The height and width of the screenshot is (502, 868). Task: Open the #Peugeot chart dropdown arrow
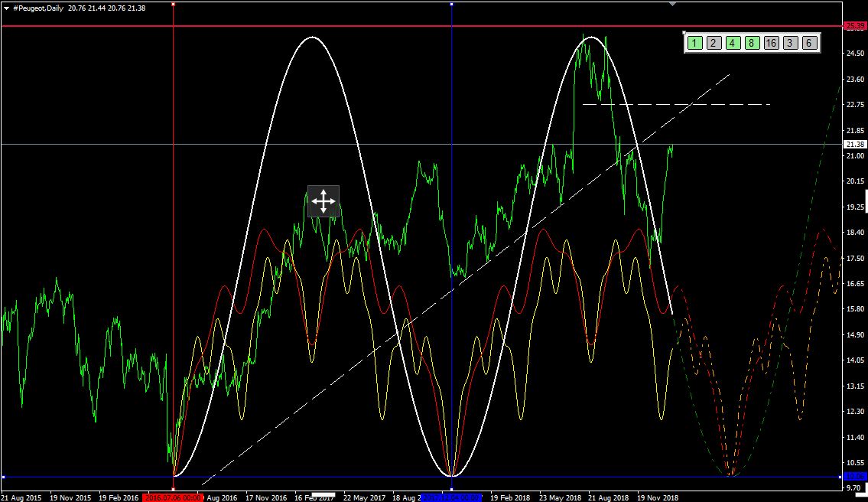point(7,8)
